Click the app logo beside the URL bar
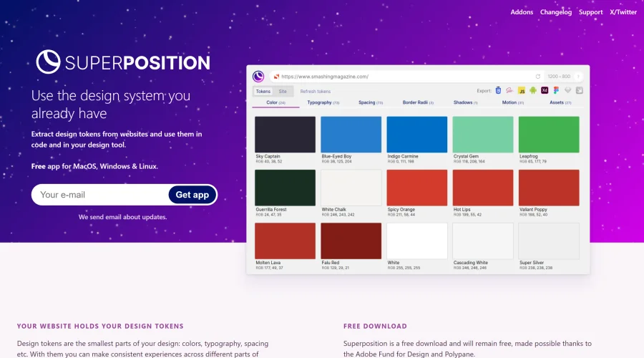Viewport: 644px width, 358px height. click(258, 77)
